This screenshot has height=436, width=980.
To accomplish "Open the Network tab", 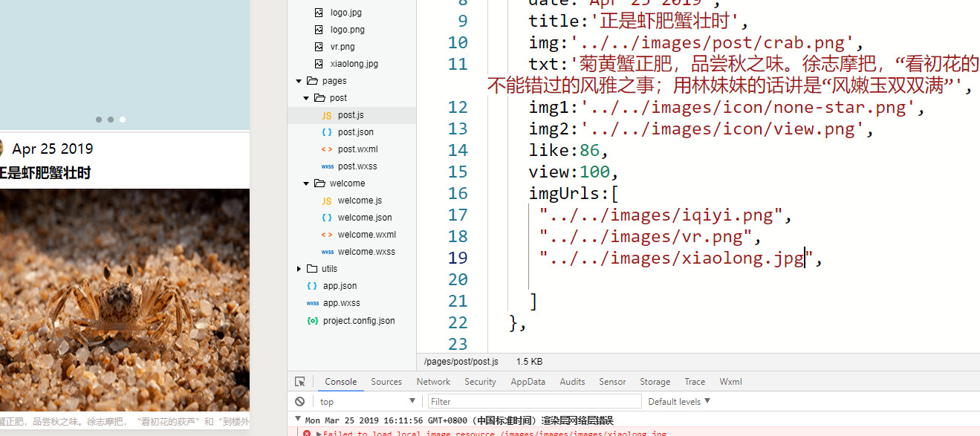I will (x=433, y=382).
